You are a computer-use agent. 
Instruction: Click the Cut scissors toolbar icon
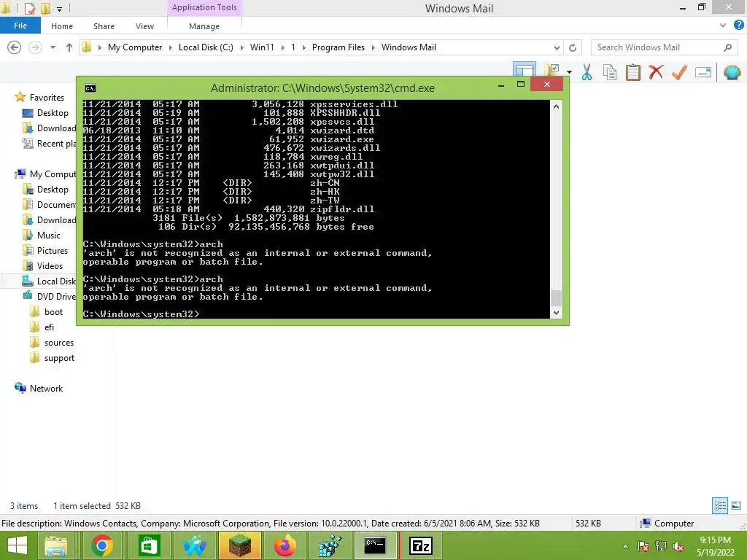(x=587, y=72)
